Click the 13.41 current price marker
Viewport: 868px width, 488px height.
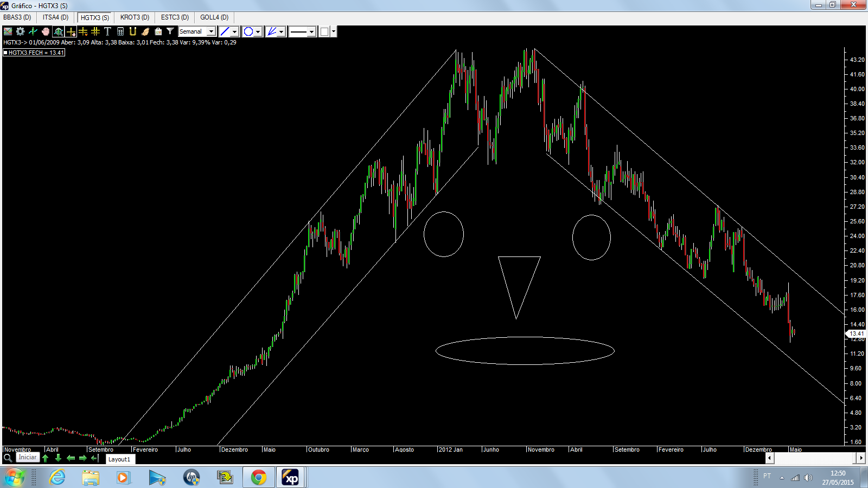tap(856, 334)
